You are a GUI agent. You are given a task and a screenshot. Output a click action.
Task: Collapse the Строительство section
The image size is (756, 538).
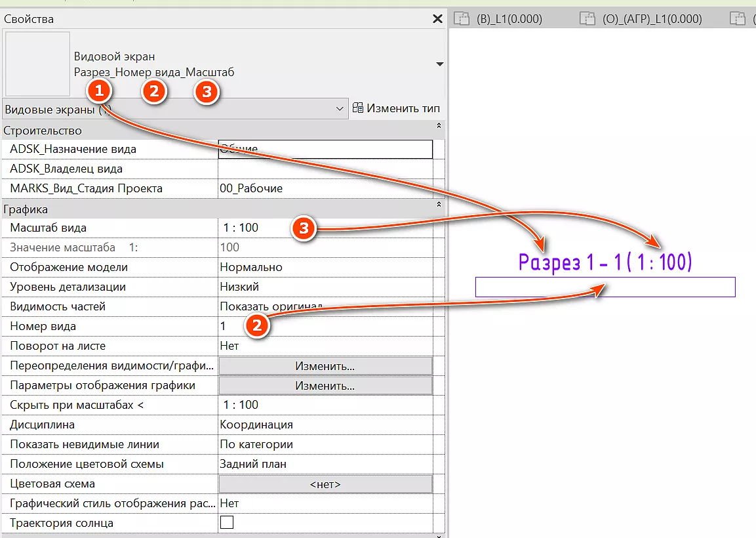click(439, 125)
